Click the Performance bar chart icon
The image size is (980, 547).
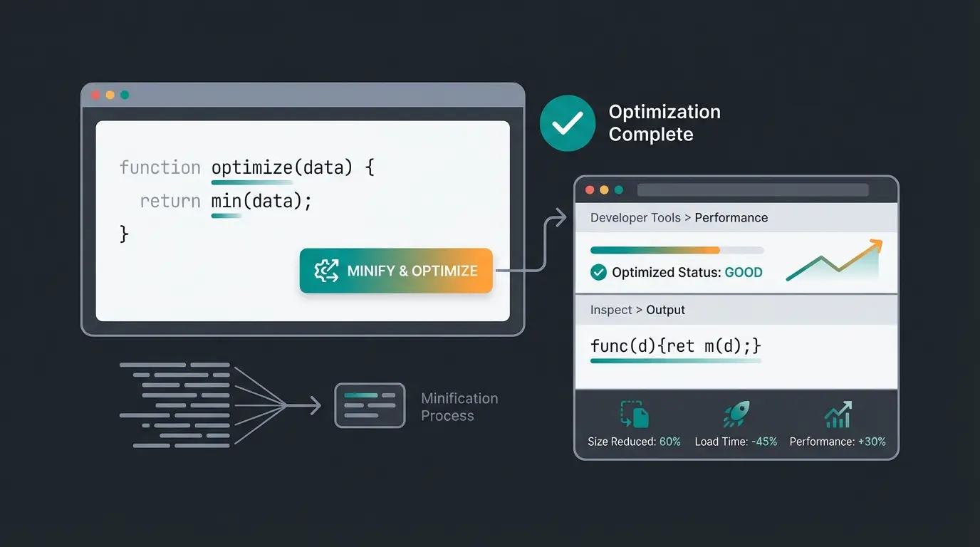[838, 413]
